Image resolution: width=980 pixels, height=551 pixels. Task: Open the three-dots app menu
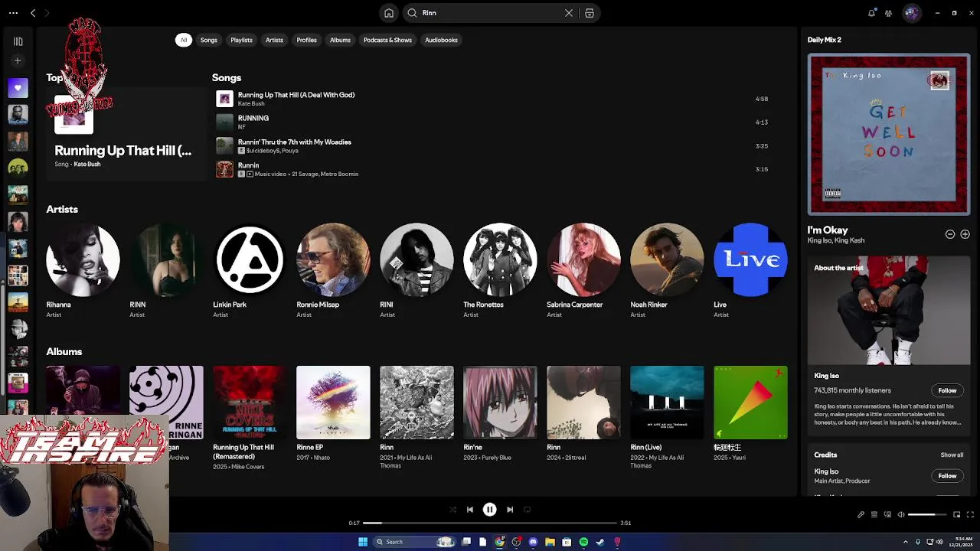[x=13, y=13]
